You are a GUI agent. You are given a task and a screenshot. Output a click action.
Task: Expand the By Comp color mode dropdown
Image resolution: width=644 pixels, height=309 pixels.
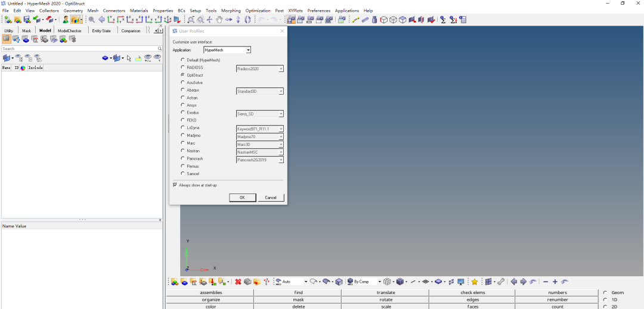(x=379, y=282)
